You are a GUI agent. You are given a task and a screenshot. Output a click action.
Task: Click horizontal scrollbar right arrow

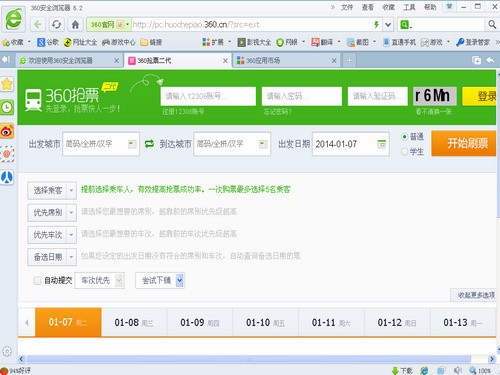(492, 359)
